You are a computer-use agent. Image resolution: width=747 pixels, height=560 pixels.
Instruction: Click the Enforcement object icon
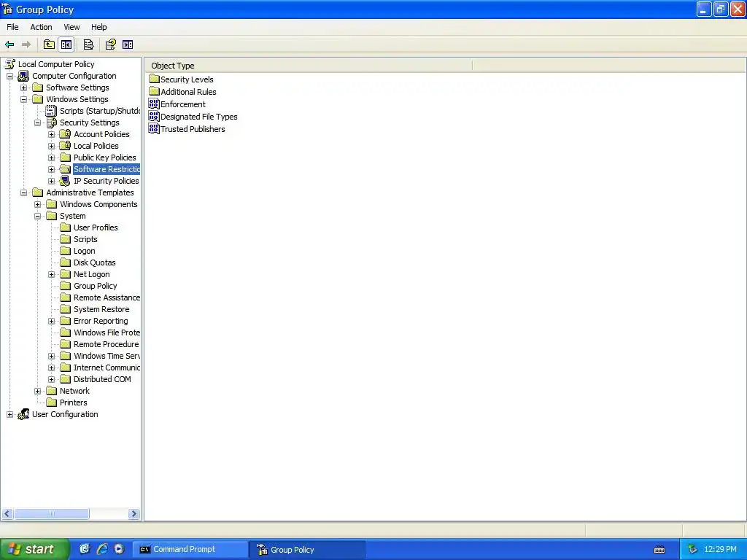154,104
